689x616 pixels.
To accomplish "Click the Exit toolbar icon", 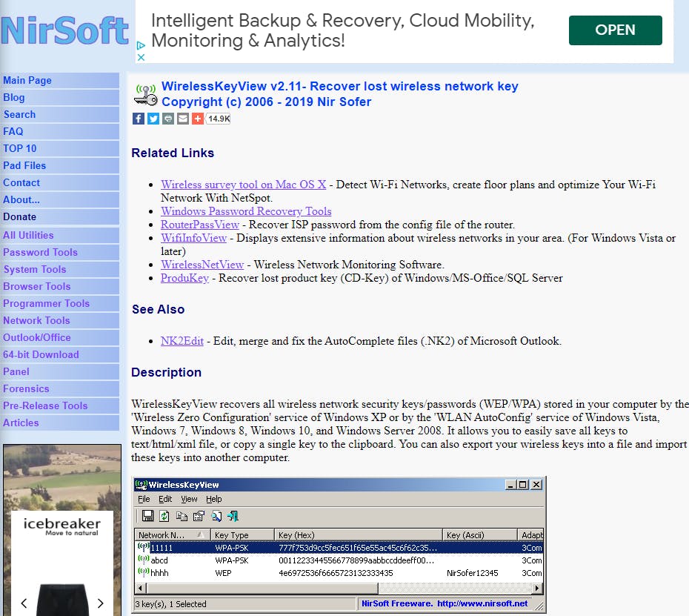I will coord(233,516).
